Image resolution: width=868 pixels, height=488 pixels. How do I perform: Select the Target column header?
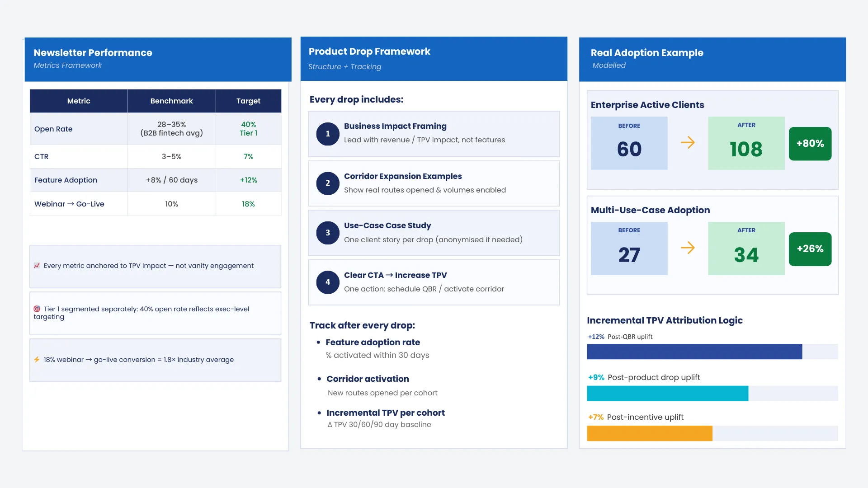(x=248, y=101)
